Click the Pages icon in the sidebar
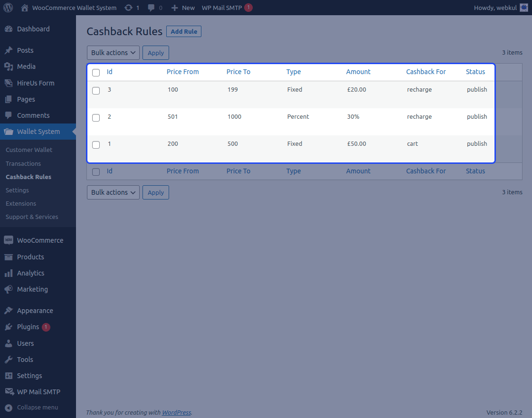Viewport: 532px width, 418px height. click(9, 99)
